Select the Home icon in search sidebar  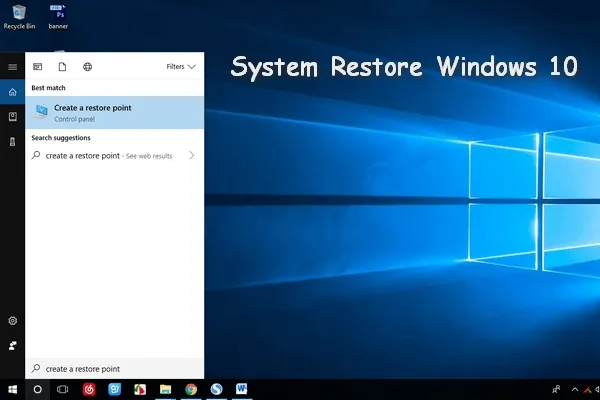tap(12, 92)
